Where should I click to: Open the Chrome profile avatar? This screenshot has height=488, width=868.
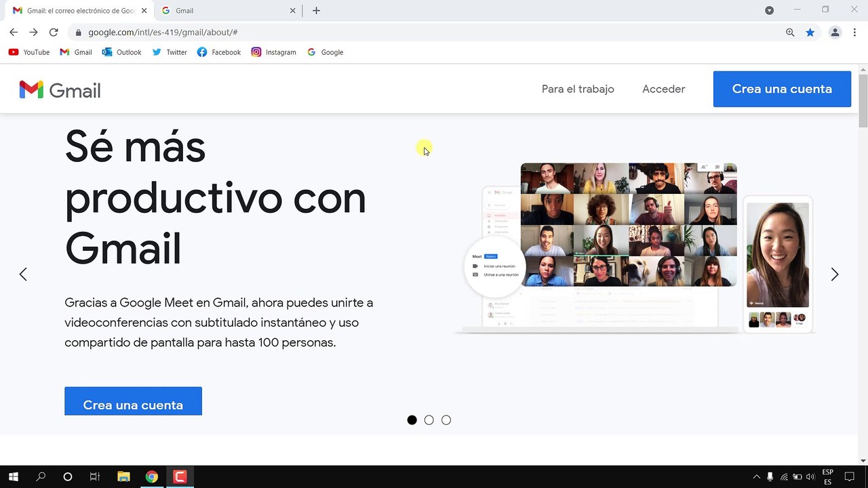pyautogui.click(x=835, y=33)
